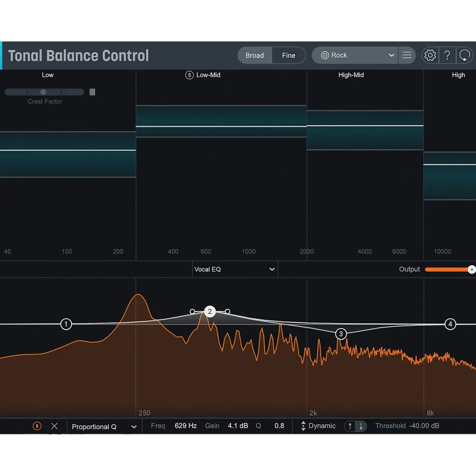Set dynamic direction to down arrow
Viewport: 476px width, 476px height.
point(361,426)
